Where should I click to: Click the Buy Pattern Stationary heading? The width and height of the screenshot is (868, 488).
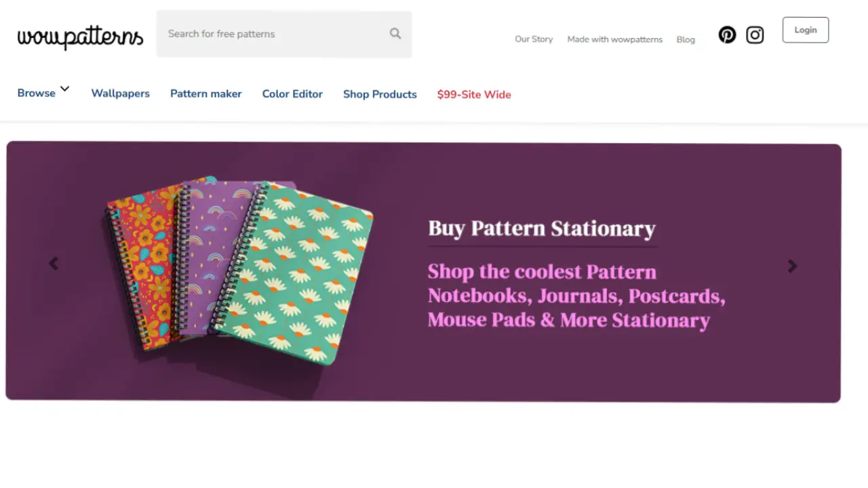click(541, 228)
